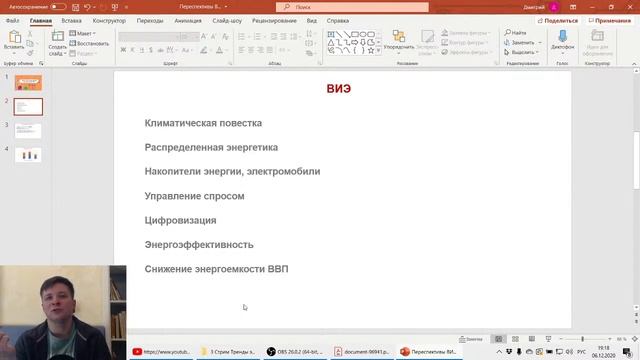Click the Вставить paste icon
The width and height of the screenshot is (640, 360).
click(x=14, y=37)
